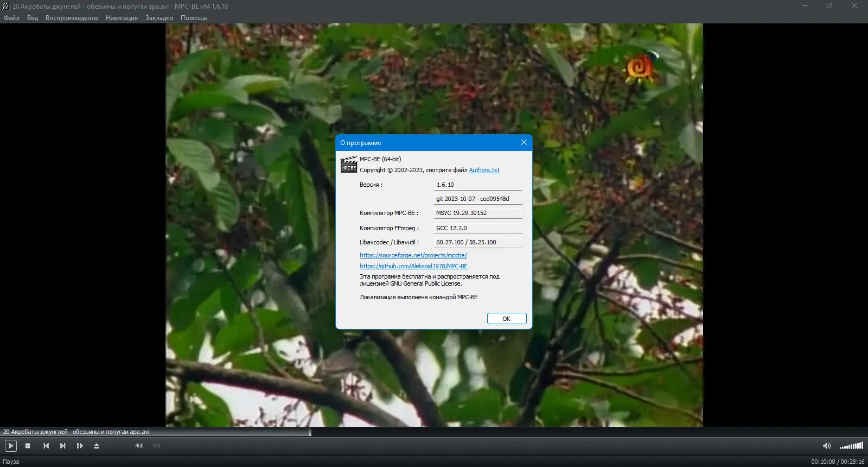Click the version field showing 1.6.10
This screenshot has width=868, height=467.
coord(478,185)
